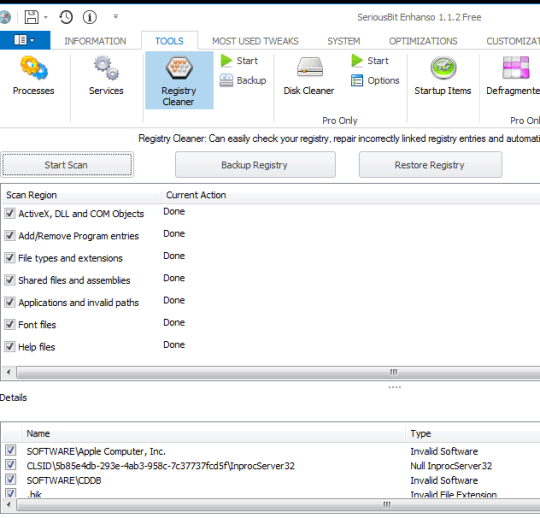Click the Enhanso application logo icon

pos(5,17)
